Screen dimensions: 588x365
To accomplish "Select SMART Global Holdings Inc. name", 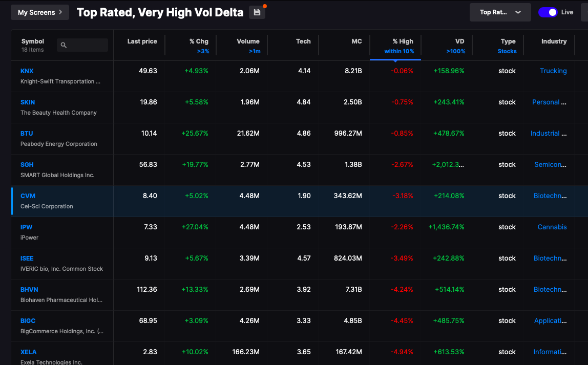I will coord(57,175).
